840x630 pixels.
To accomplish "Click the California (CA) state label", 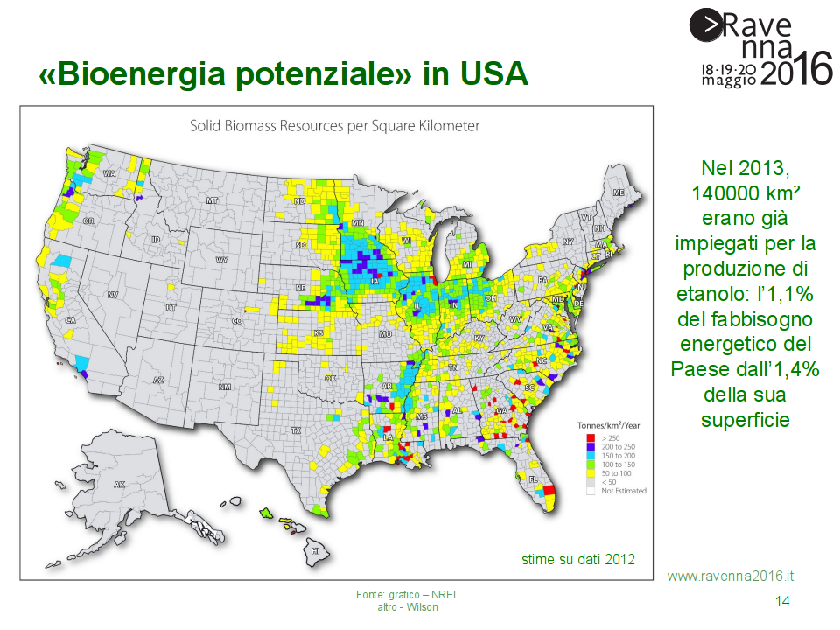I will point(71,320).
